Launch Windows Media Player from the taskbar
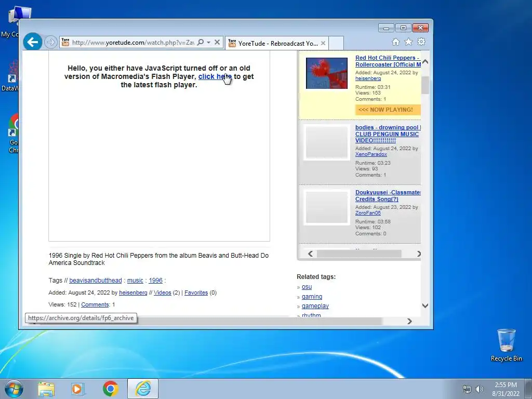This screenshot has width=532, height=399. click(78, 389)
